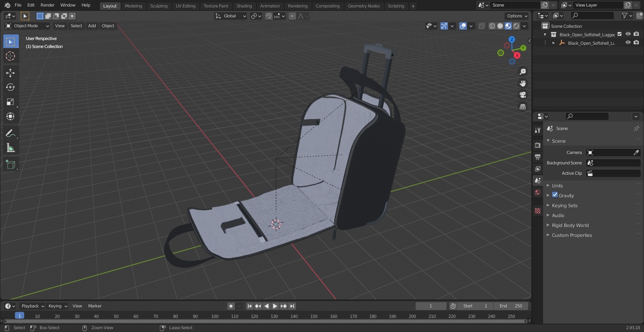This screenshot has height=332, width=644.
Task: Toggle snapping magnet
Action: pos(269,16)
